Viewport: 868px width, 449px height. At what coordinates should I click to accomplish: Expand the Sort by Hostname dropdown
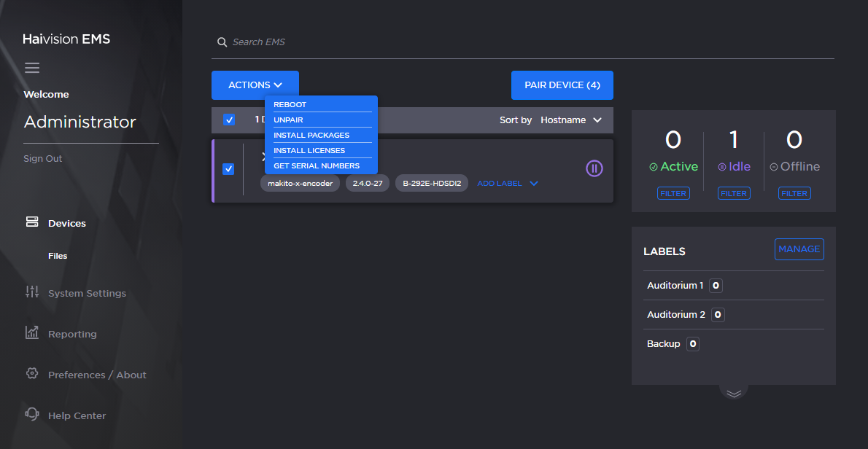coord(572,120)
